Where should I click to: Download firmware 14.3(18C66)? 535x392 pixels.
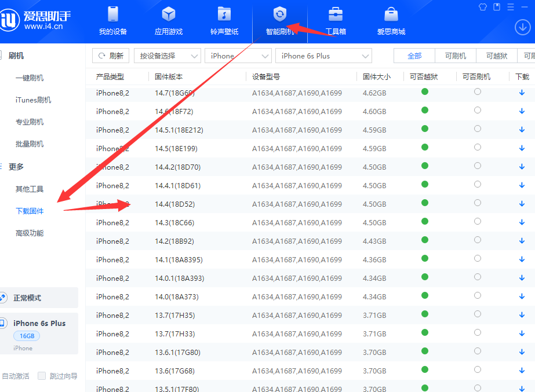point(522,222)
